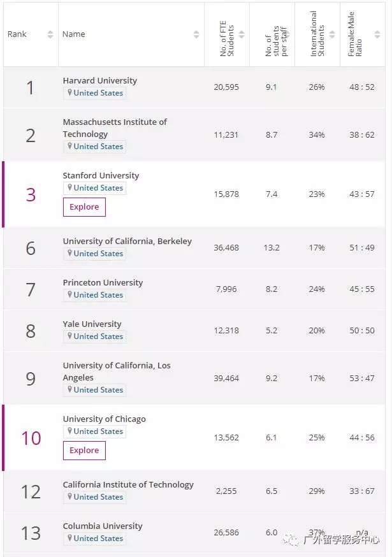Sort the table by Rank column

click(x=50, y=34)
